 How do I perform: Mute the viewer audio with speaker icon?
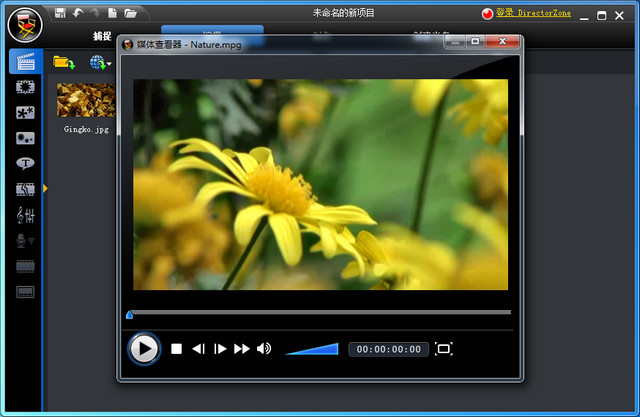pyautogui.click(x=263, y=349)
